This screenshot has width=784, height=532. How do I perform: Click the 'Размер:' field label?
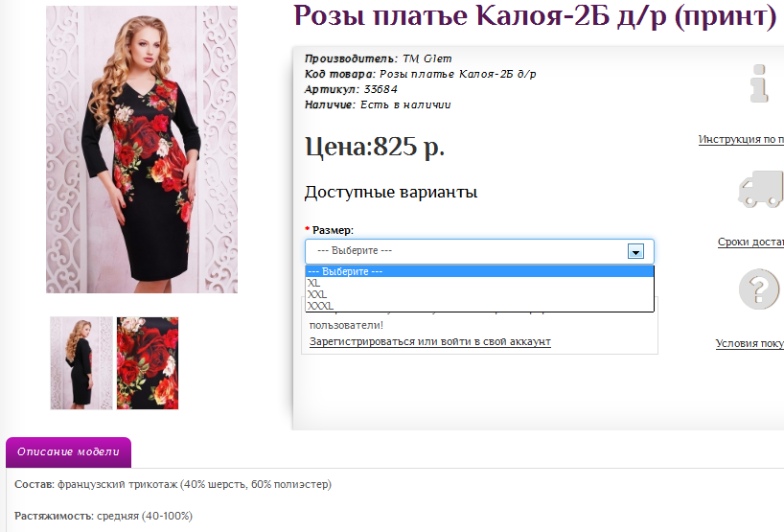(333, 230)
